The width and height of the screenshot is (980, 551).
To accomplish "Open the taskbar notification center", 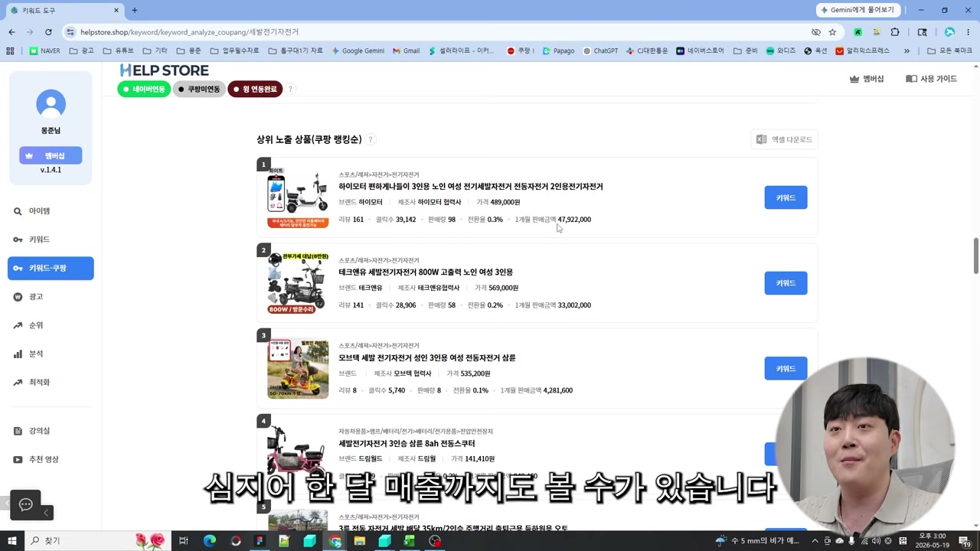I will pyautogui.click(x=964, y=541).
